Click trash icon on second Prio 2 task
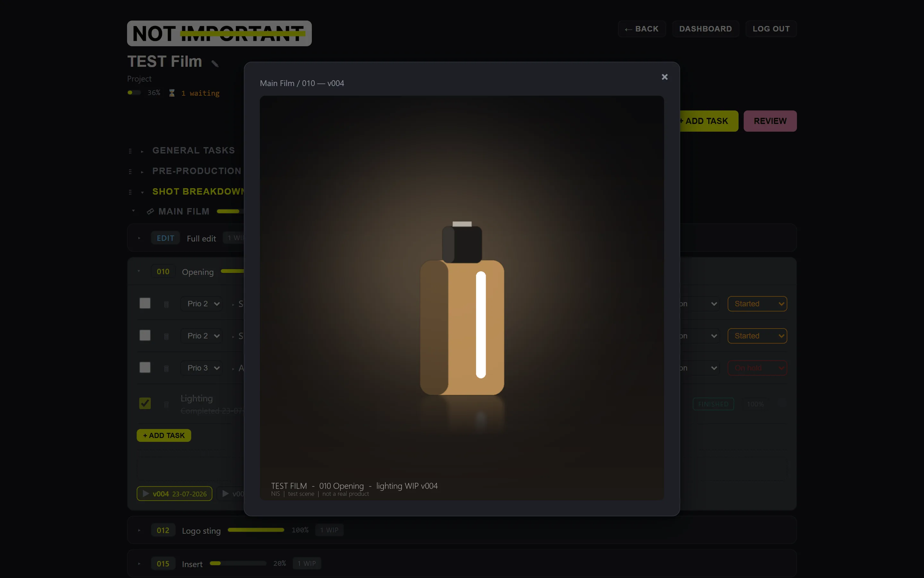 tap(167, 337)
